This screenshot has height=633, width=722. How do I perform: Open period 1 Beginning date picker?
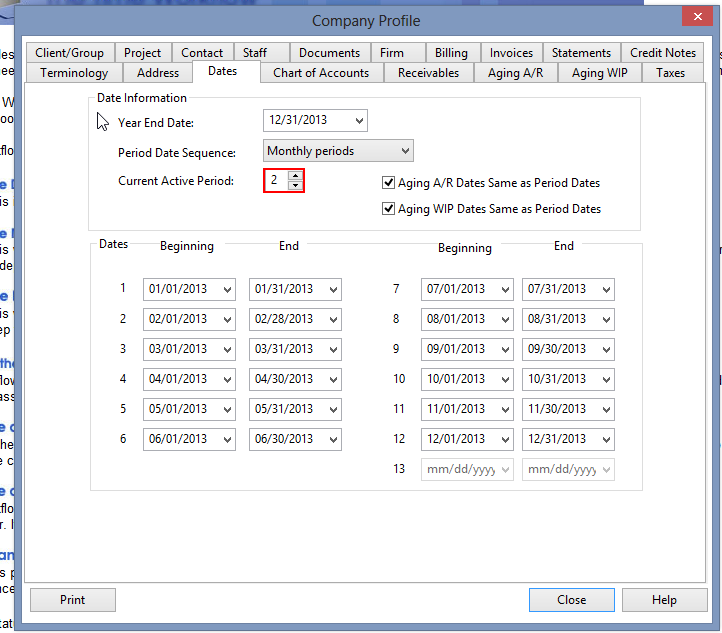(225, 289)
